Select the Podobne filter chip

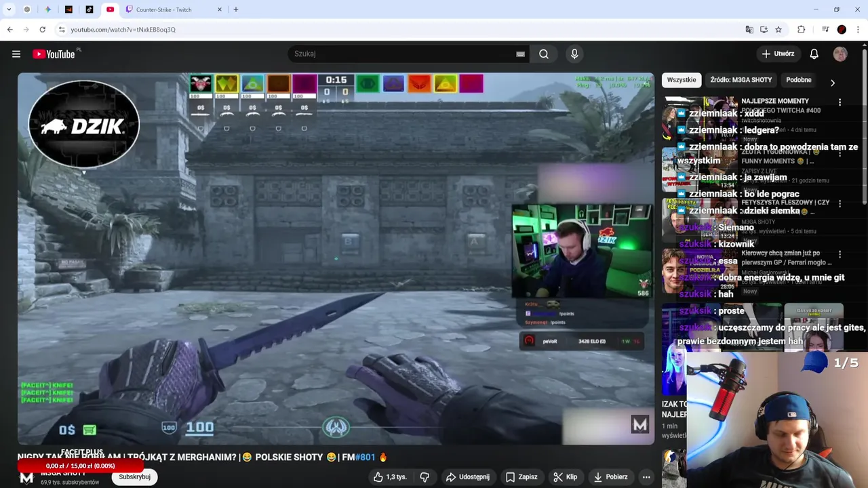(x=799, y=80)
